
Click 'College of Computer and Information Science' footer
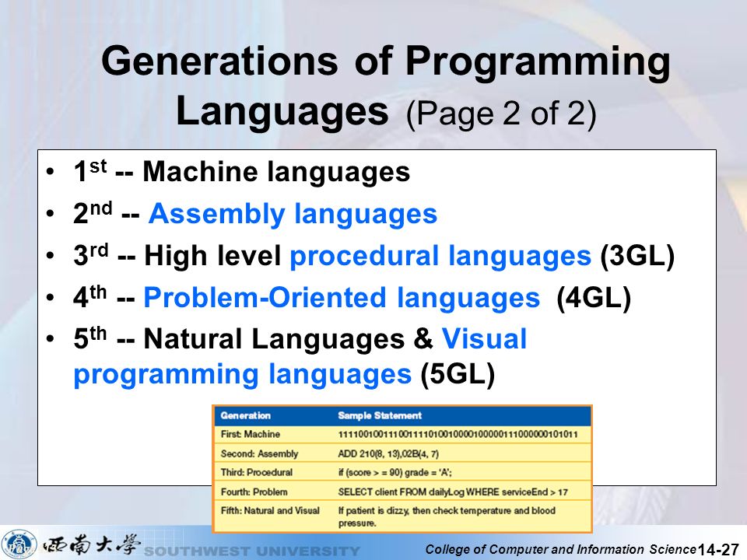coord(561,549)
